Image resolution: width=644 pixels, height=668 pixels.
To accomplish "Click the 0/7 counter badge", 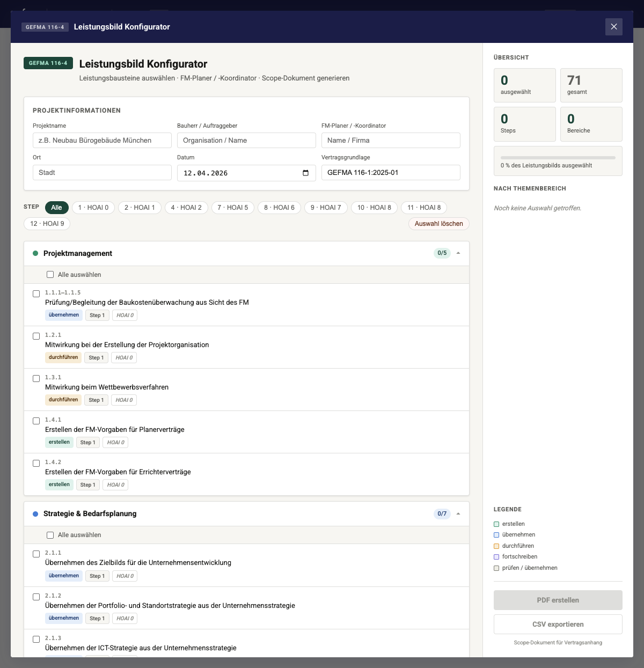I will click(x=442, y=514).
